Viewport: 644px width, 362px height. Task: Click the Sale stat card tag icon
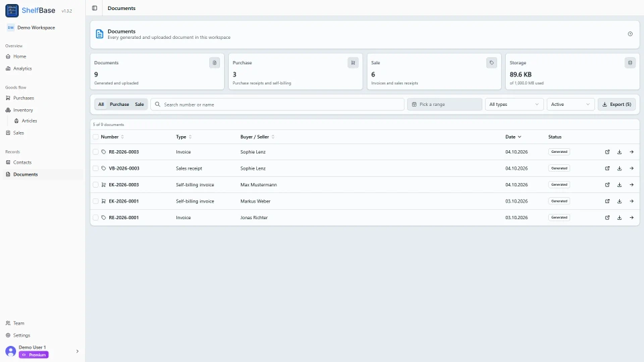(x=491, y=63)
